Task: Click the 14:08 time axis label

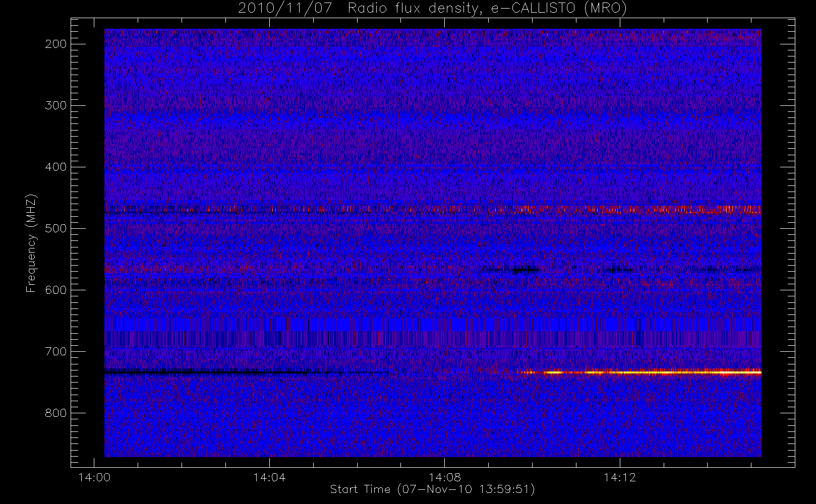Action: 444,477
